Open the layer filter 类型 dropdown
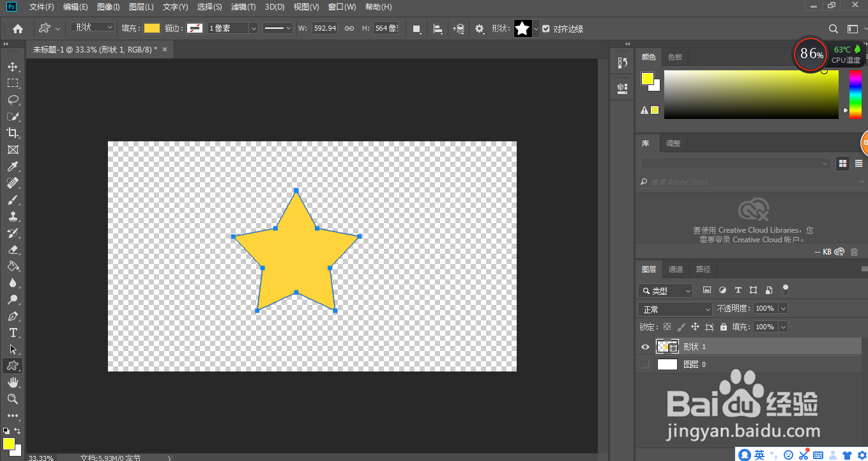Image resolution: width=868 pixels, height=461 pixels. pyautogui.click(x=665, y=290)
